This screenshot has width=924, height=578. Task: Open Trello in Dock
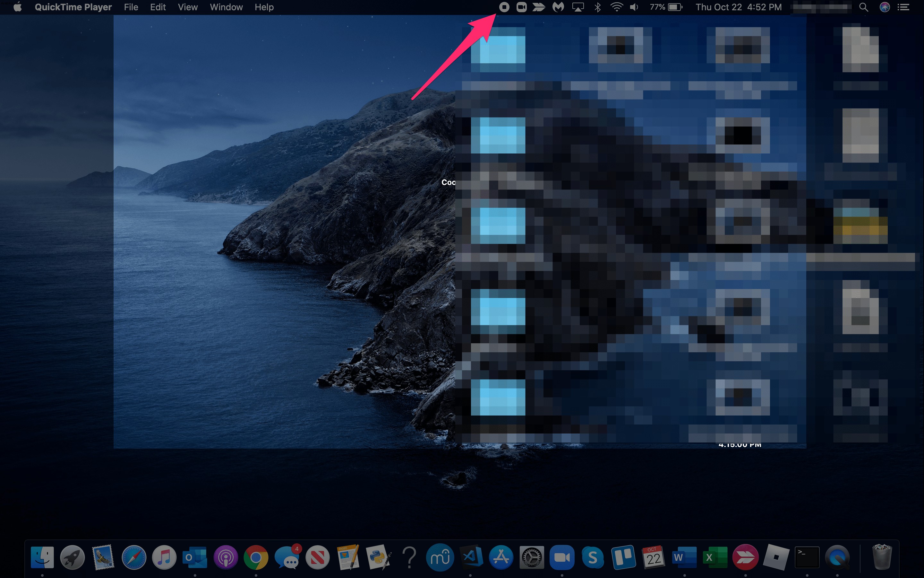(623, 557)
